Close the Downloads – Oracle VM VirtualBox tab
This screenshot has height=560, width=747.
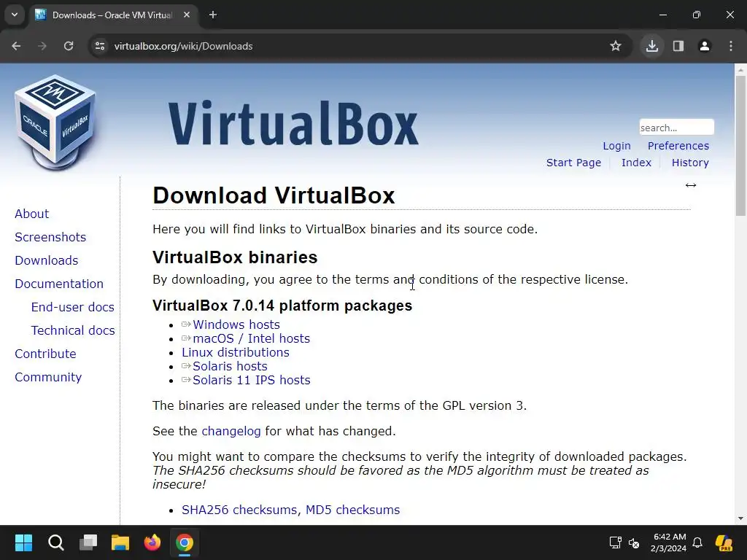[187, 15]
